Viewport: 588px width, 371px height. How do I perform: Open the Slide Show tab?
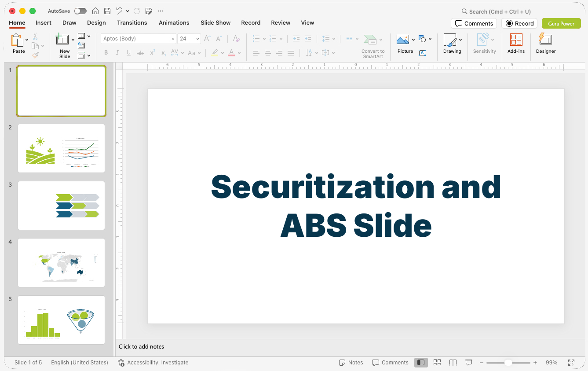(215, 23)
